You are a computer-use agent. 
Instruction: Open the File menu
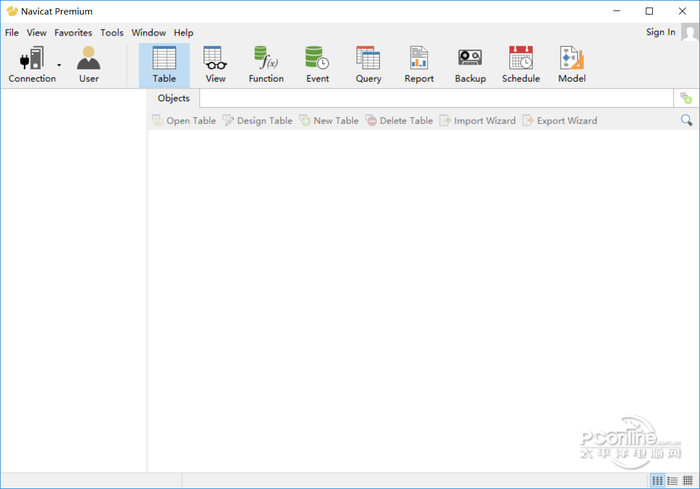coord(12,33)
